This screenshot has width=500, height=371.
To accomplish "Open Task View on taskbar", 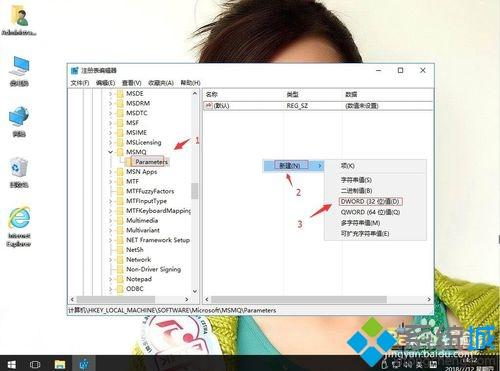I will click(35, 364).
